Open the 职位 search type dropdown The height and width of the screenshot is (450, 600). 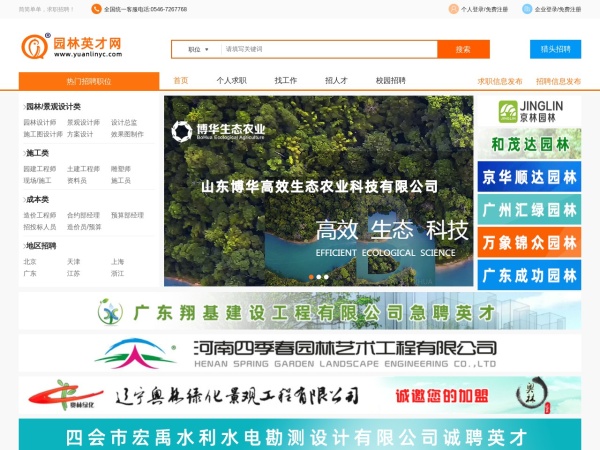197,49
